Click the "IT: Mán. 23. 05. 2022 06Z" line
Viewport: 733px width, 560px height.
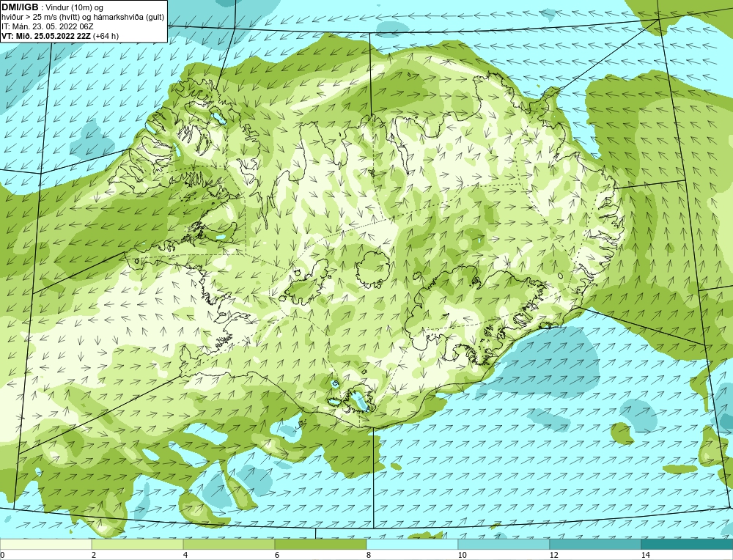click(48, 26)
